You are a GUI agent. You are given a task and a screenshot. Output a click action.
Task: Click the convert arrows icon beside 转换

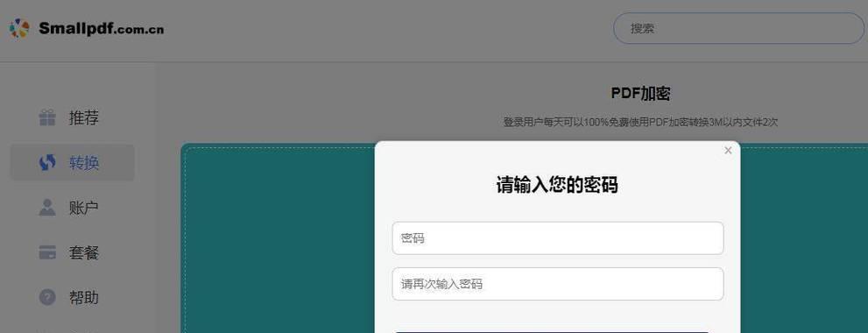(x=47, y=163)
